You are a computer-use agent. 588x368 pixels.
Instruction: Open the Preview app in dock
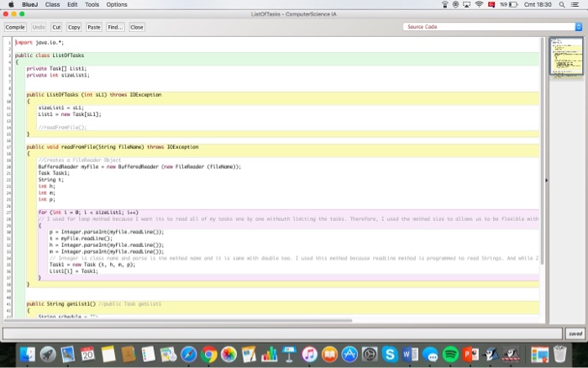[x=68, y=354]
